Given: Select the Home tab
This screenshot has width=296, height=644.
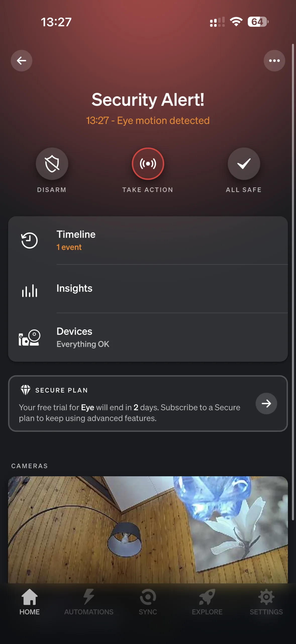Looking at the screenshot, I should point(30,602).
